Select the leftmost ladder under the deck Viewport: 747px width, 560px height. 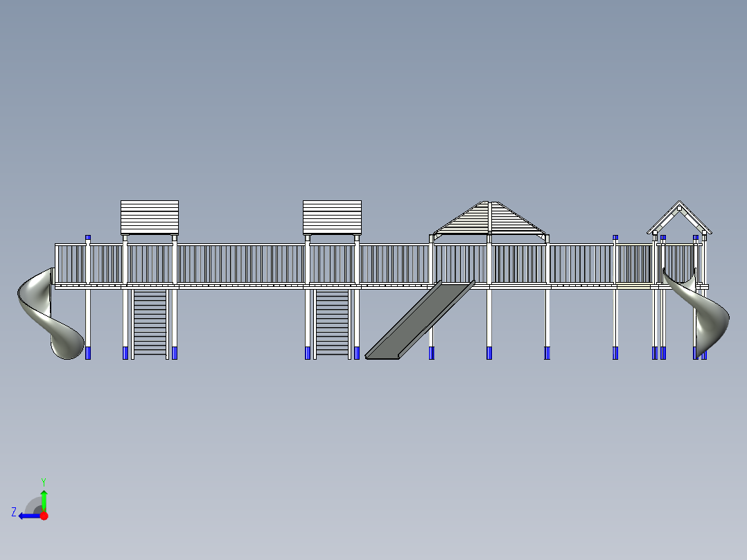click(150, 323)
